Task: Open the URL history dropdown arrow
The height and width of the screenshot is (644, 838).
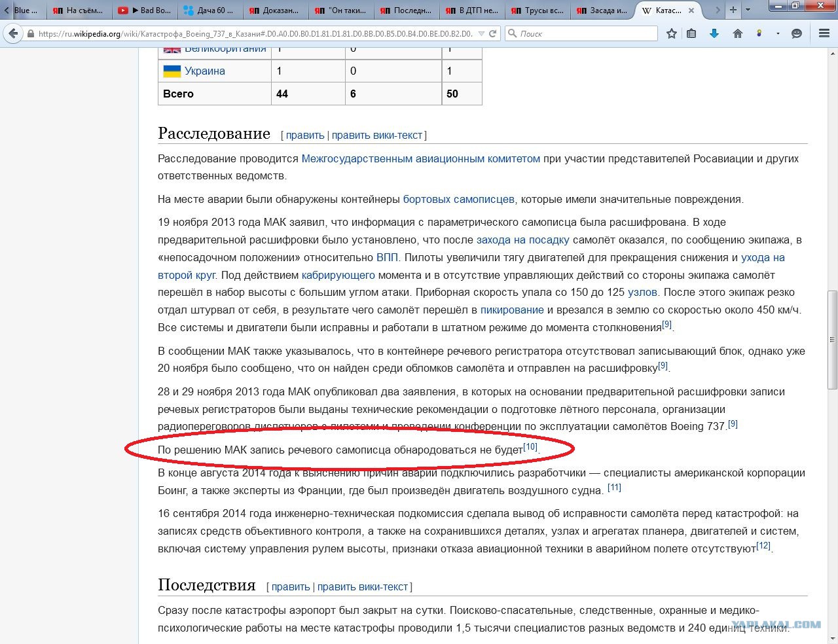Action: 481,33
